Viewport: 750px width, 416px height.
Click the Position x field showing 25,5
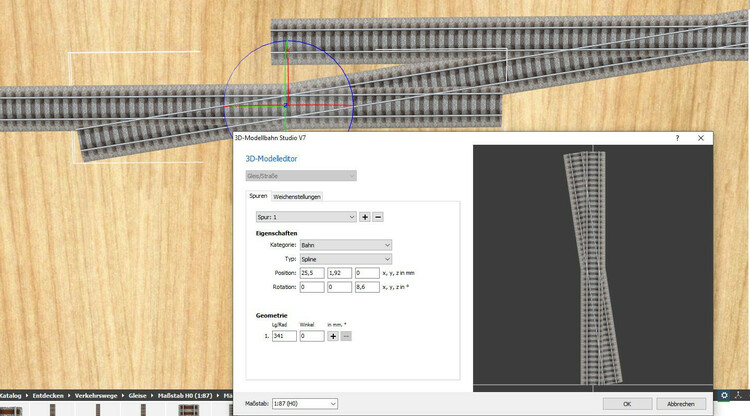pyautogui.click(x=312, y=272)
